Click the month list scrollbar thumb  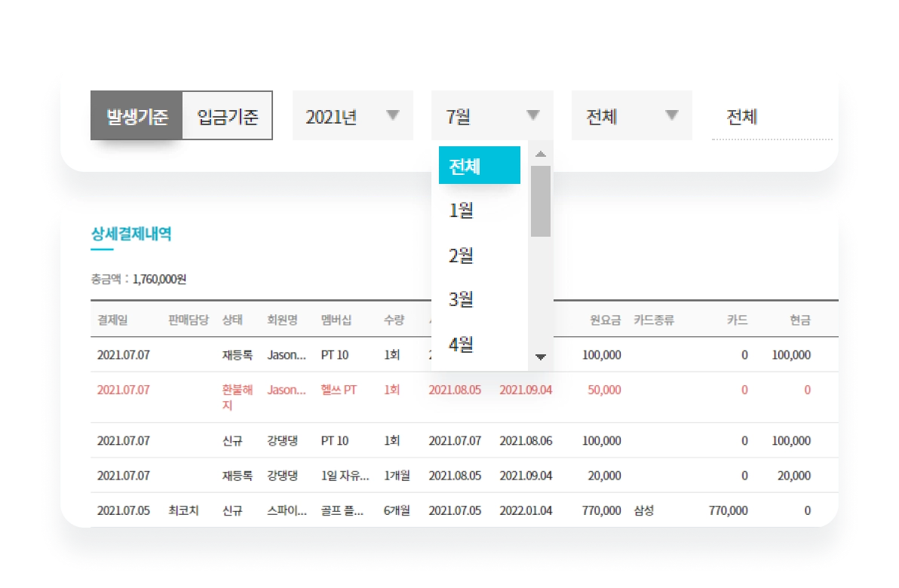[540, 201]
